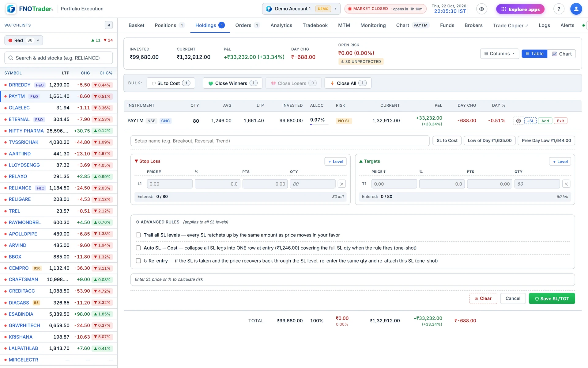Screen dimensions: 588x368
Task: Select NIFTY PHARMA in the watchlist
Action: [x=58, y=131]
